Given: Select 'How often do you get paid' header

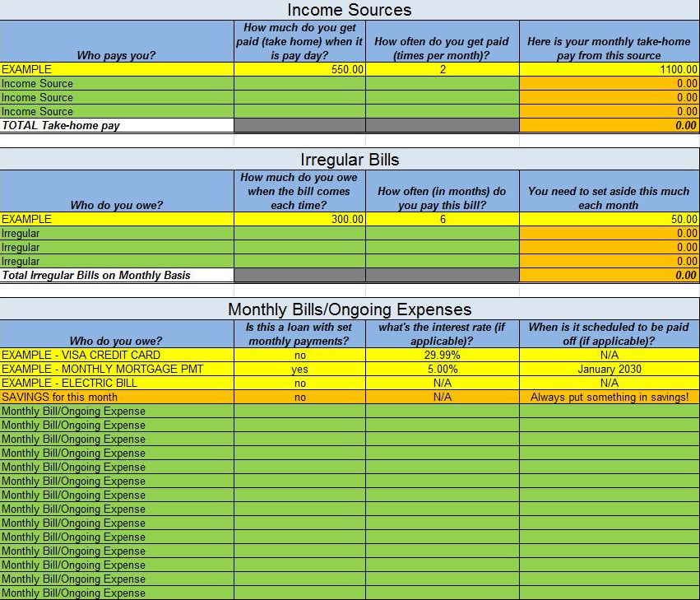Looking at the screenshot, I should click(x=443, y=41).
